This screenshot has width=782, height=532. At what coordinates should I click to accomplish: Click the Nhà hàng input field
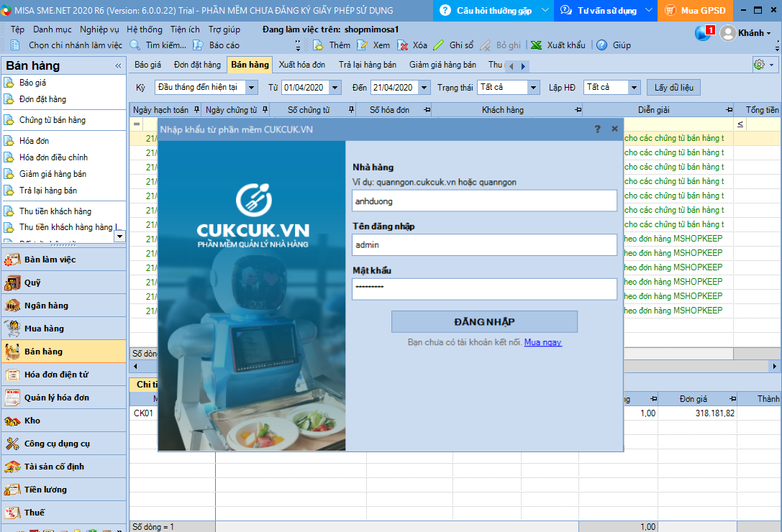pos(484,201)
